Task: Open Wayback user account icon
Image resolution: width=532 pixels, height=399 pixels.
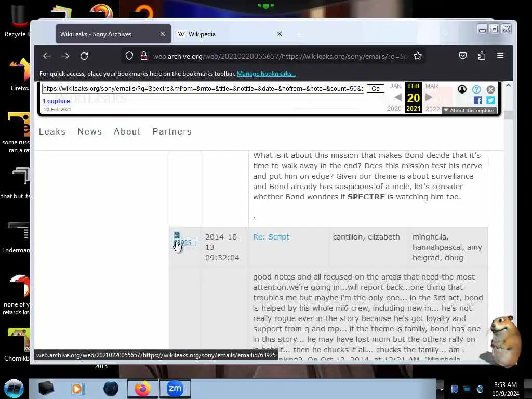Action: 462,89
